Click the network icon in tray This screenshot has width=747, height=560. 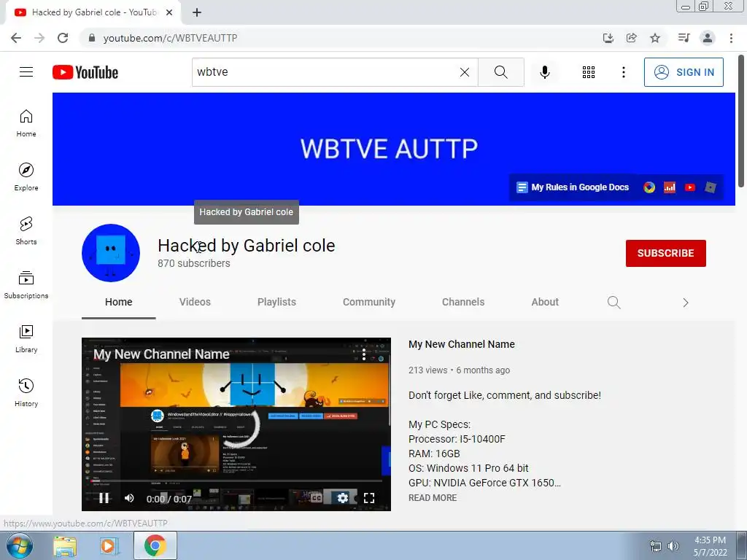[656, 546]
